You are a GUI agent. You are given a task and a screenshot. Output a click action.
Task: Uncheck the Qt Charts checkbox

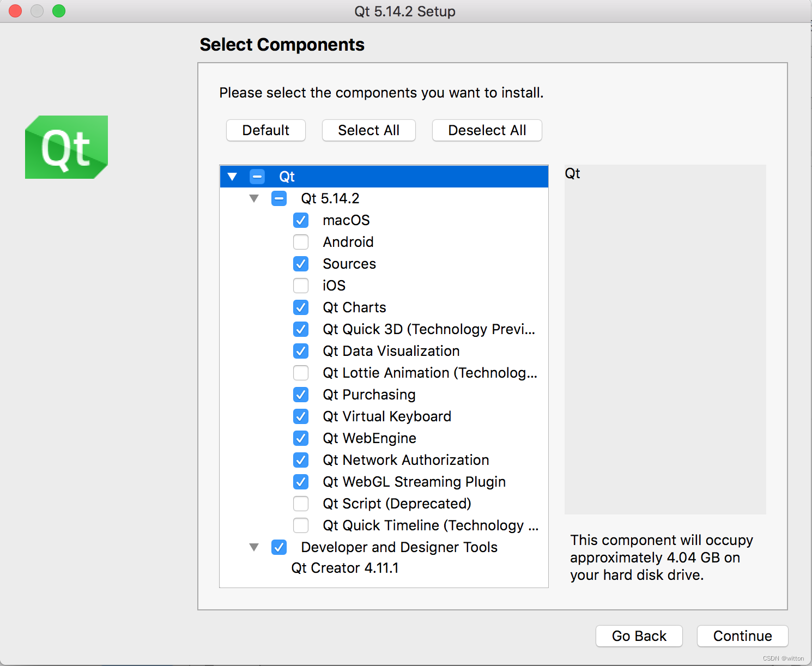click(x=301, y=307)
